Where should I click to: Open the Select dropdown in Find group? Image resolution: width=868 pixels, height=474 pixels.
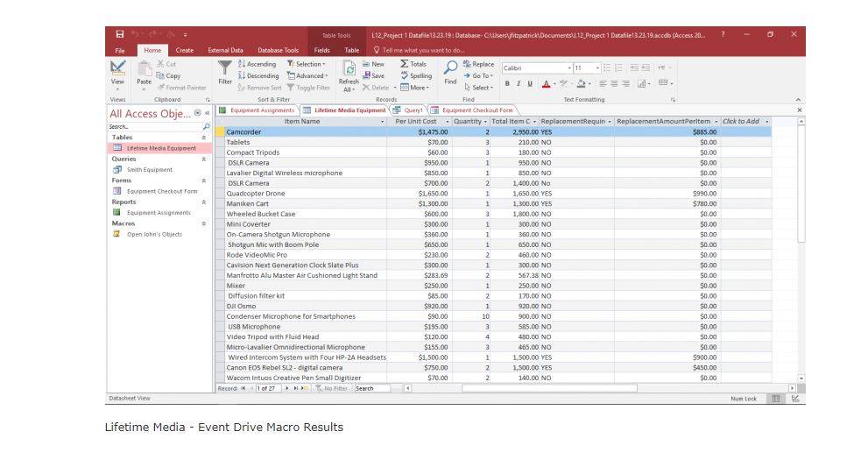coord(478,88)
